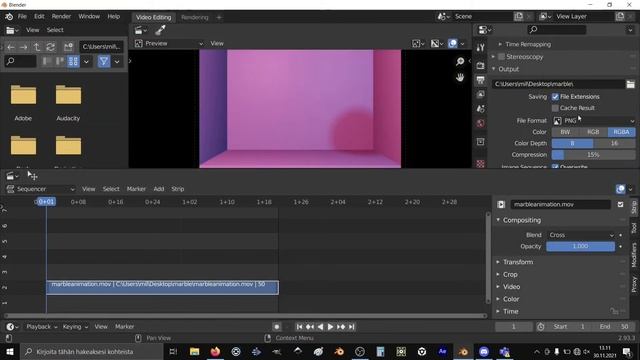This screenshot has width=640, height=360.
Task: Open the sequencer Add menu
Action: click(x=159, y=189)
